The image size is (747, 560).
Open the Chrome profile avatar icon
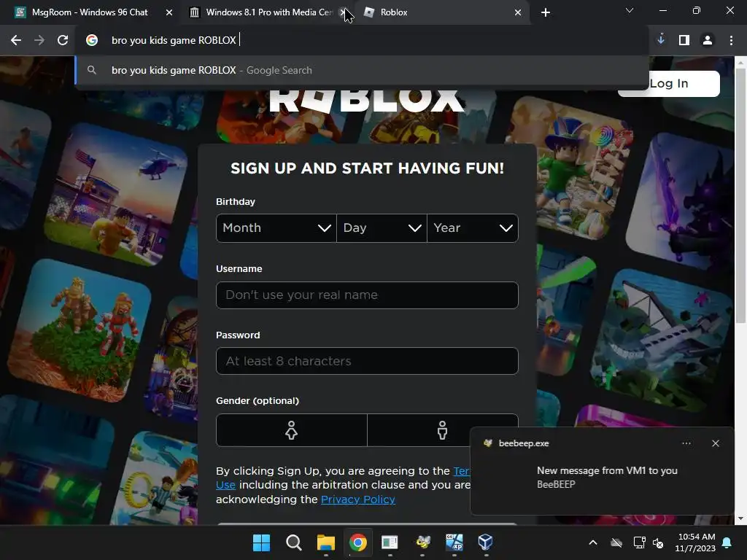[x=708, y=41]
